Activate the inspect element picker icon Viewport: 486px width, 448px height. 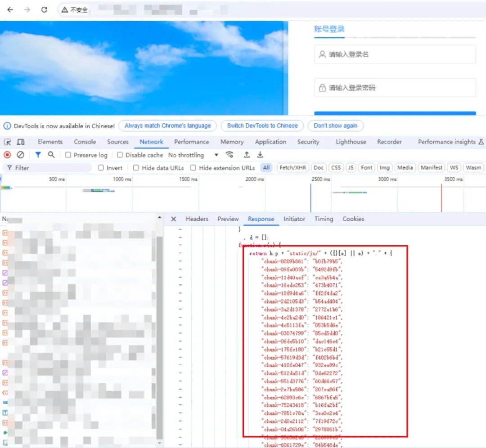(7, 142)
